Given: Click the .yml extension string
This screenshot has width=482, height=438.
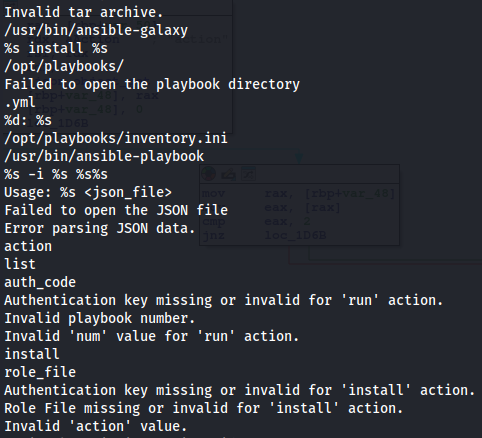Looking at the screenshot, I should [x=20, y=102].
